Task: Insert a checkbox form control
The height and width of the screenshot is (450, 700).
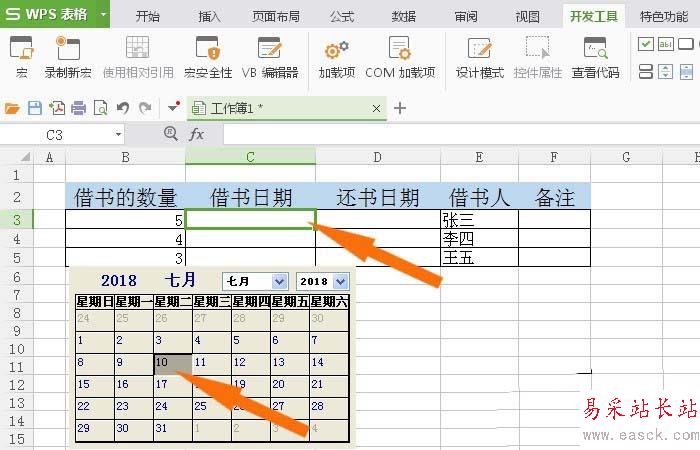Action: 646,44
